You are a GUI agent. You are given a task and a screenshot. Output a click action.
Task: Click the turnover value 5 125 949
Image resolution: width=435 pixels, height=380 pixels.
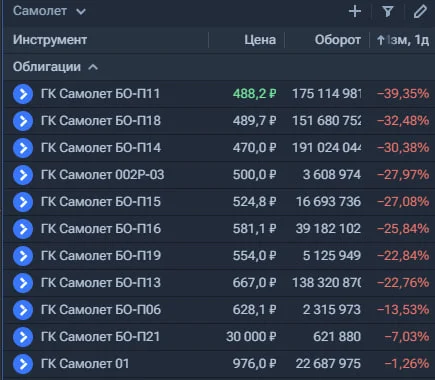point(332,256)
